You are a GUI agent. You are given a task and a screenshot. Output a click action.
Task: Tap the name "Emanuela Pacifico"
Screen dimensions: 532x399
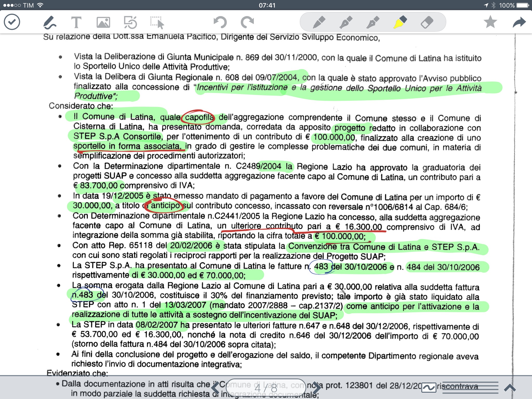click(182, 36)
